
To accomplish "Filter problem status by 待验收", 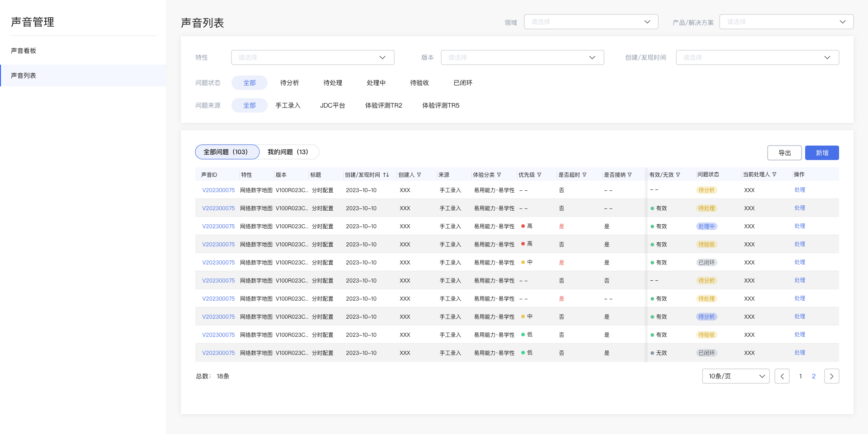I will (420, 83).
